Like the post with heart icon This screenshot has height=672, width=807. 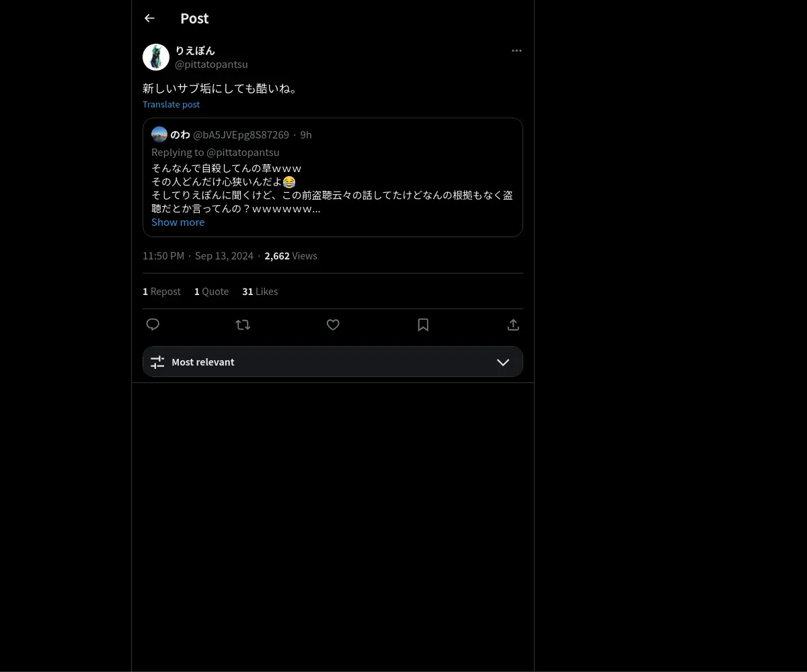coord(333,325)
